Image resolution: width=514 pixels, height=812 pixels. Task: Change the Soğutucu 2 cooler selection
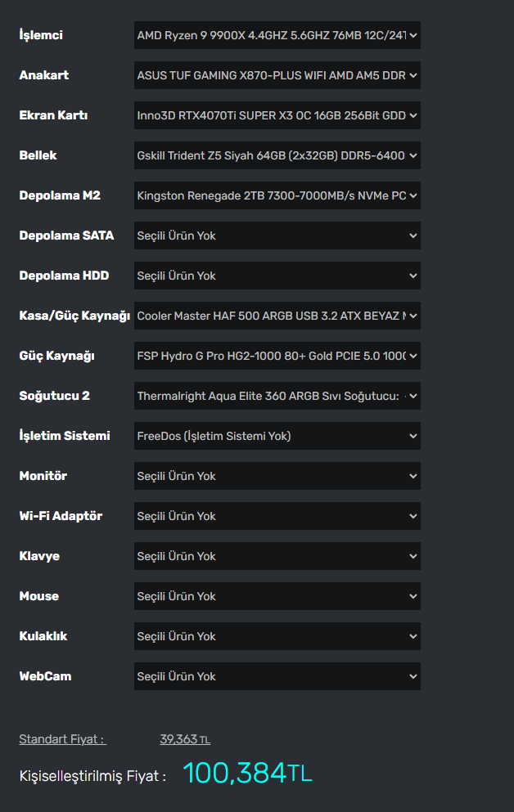click(x=277, y=396)
